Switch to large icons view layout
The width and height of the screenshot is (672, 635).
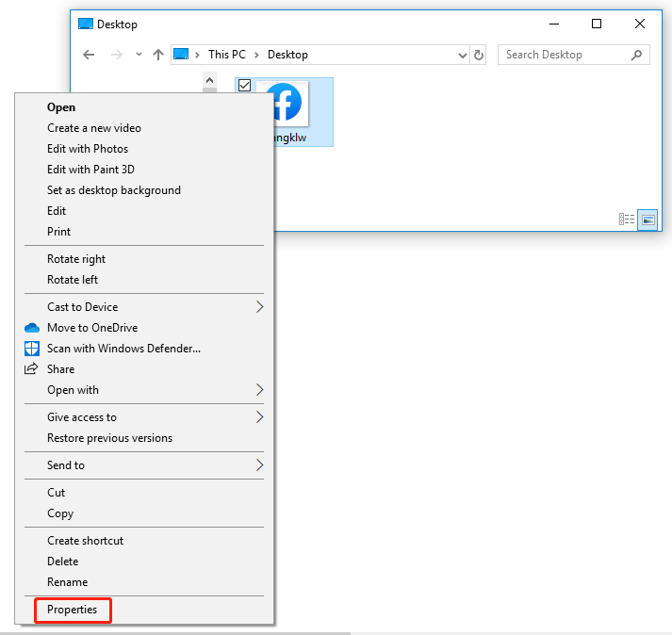point(647,220)
